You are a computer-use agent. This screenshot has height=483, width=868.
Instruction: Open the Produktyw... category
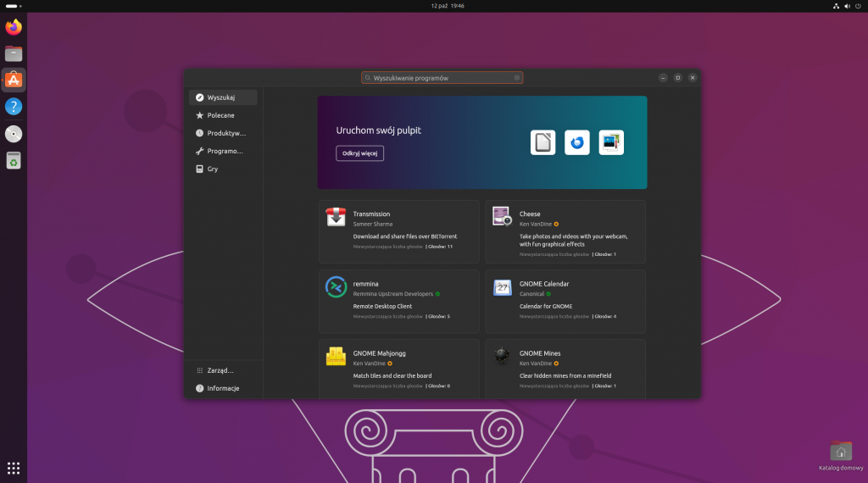pos(223,133)
